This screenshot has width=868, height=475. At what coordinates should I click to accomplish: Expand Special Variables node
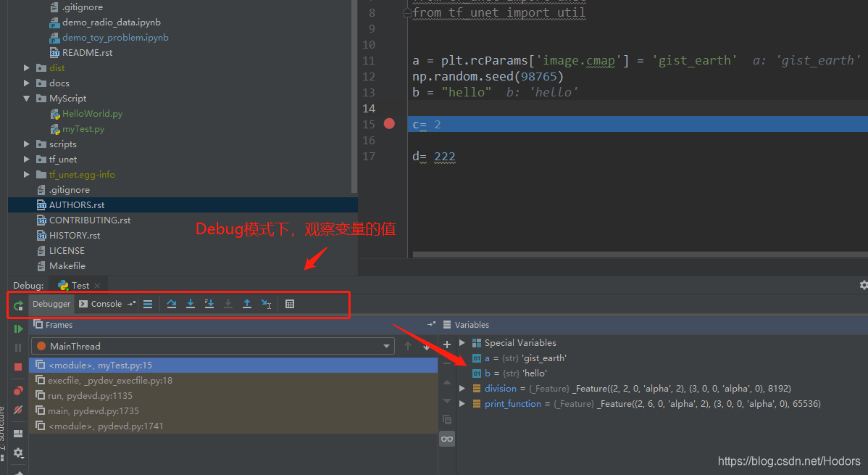(x=462, y=342)
